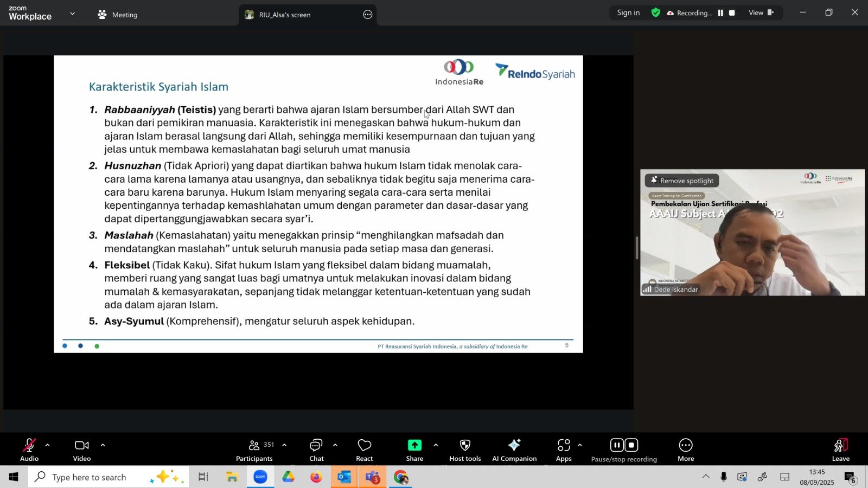Switch to the Meeting tab
Screen dimensions: 868x488
[x=118, y=15]
